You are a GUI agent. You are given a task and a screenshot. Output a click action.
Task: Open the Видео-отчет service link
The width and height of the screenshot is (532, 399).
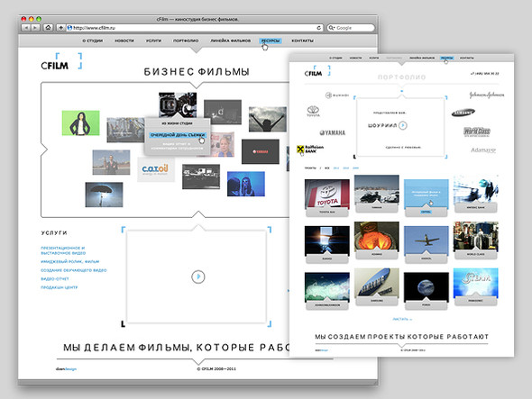(55, 279)
